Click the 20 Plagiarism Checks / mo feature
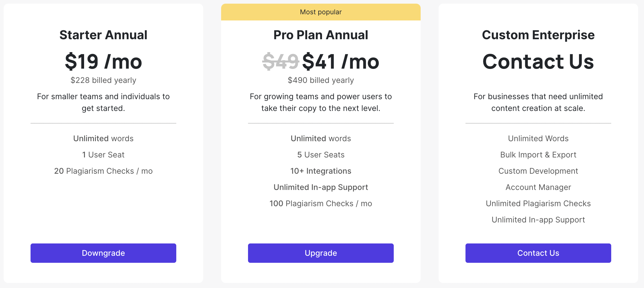Screen dimensions: 644x288 point(103,171)
